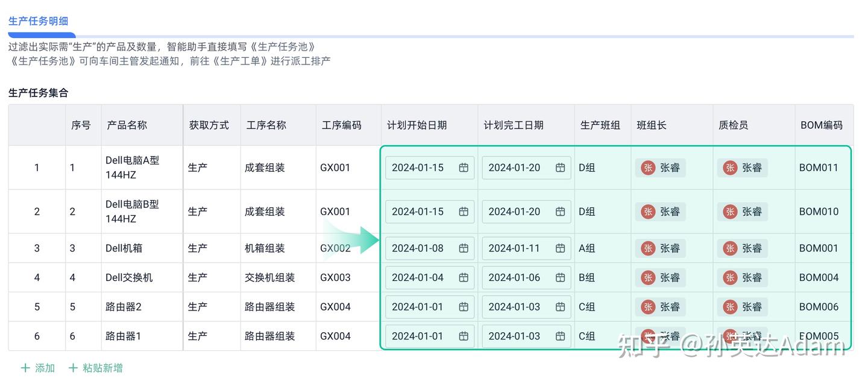Click the plus icon next to 添加
Image resolution: width=868 pixels, height=381 pixels.
tap(25, 368)
